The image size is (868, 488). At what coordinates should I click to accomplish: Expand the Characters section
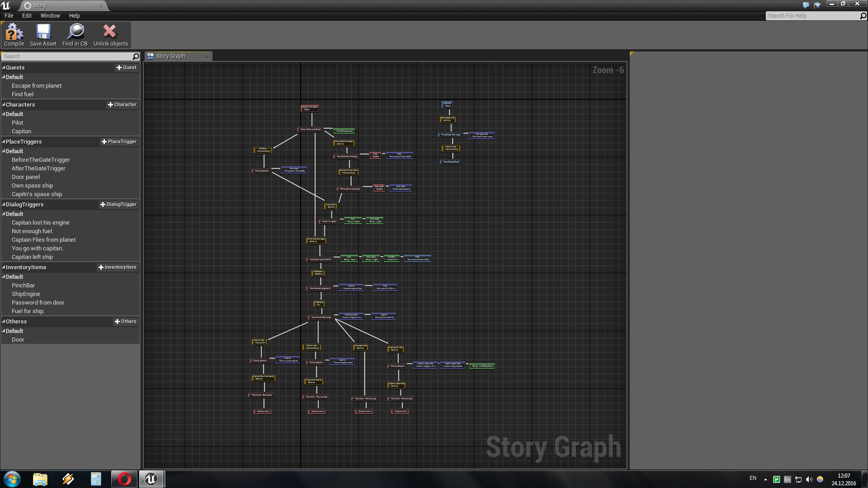[4, 104]
